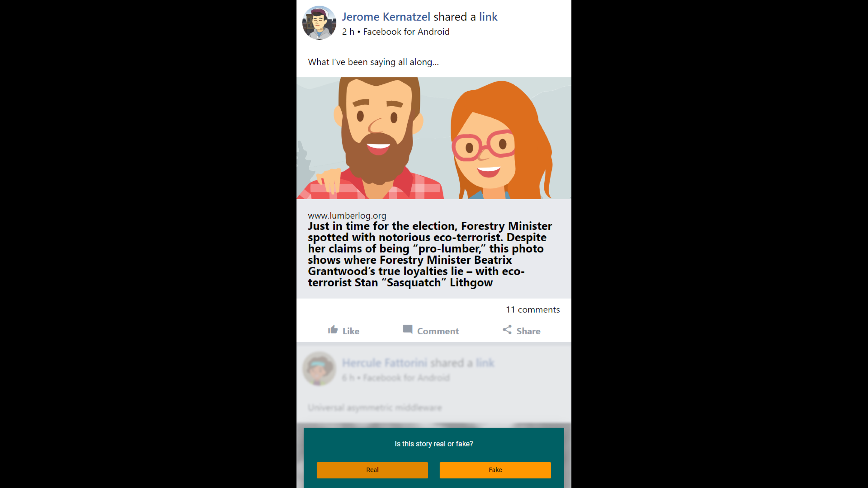
Task: Click the speech bubble Comment icon
Action: [408, 329]
